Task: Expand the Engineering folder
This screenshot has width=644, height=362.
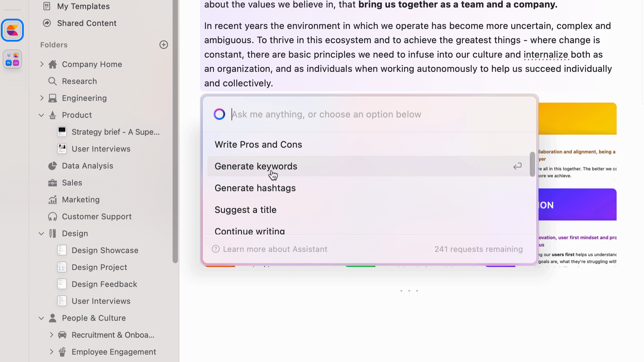Action: coord(41,98)
